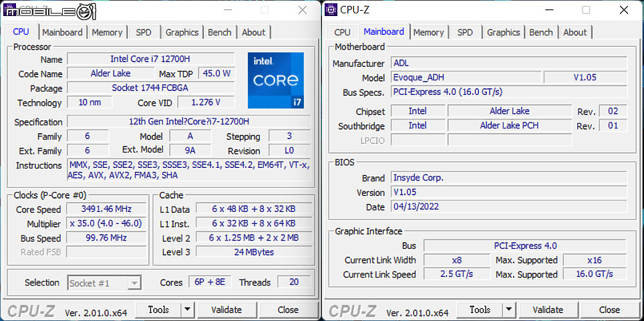Click Level 3 cache value 24 MBytes

coord(254,252)
